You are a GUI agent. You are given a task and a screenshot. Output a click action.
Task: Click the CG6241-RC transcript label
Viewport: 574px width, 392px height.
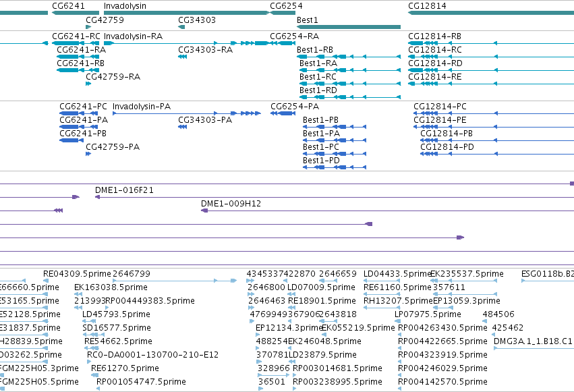point(76,36)
